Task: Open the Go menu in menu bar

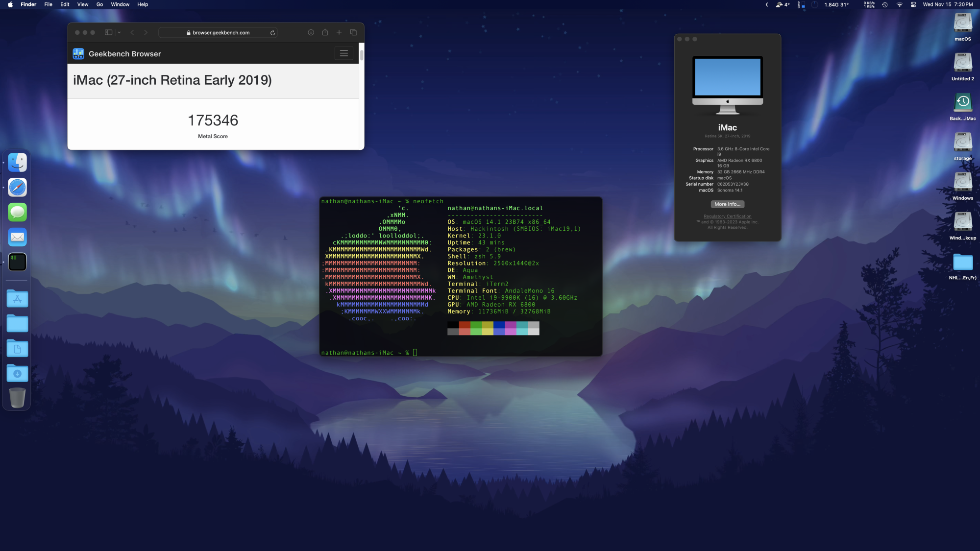Action: [99, 4]
